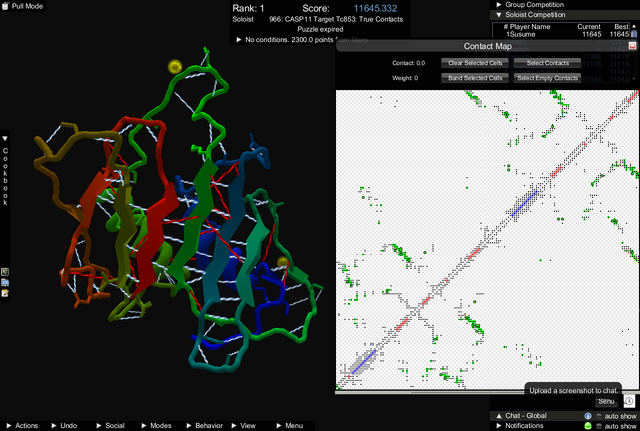Click the Current column header
Viewport: 640px width, 431px height.
pos(589,27)
